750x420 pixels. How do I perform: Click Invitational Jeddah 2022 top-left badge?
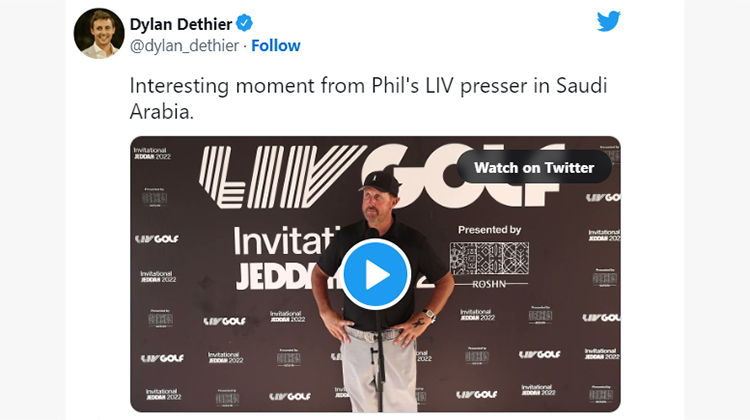point(152,153)
